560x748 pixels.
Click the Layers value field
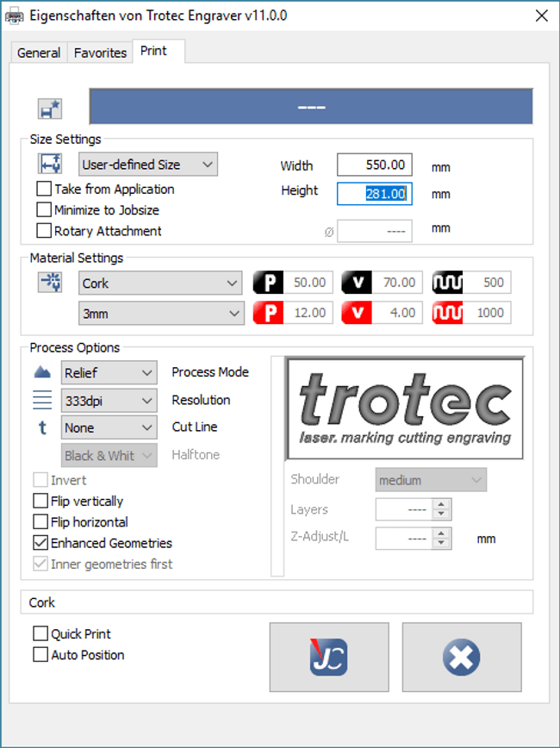click(x=405, y=509)
